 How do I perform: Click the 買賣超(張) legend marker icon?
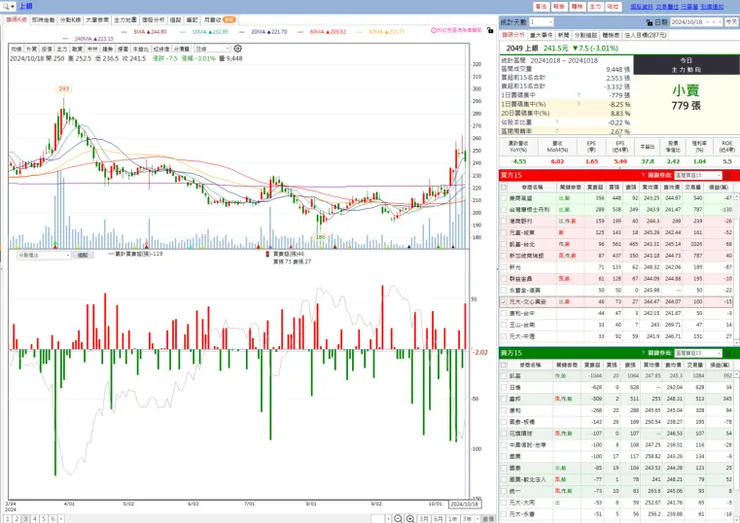[x=268, y=254]
